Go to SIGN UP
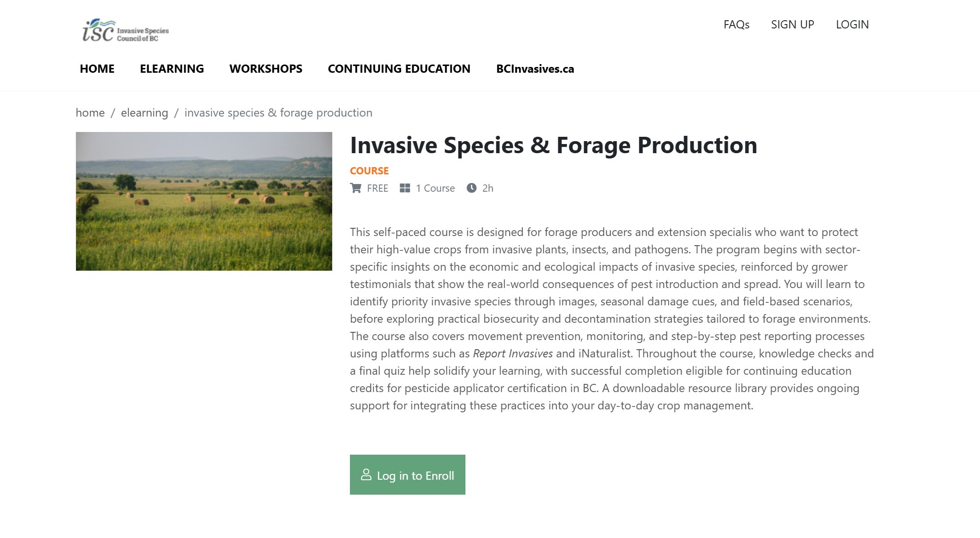The height and width of the screenshot is (538, 980). [792, 25]
